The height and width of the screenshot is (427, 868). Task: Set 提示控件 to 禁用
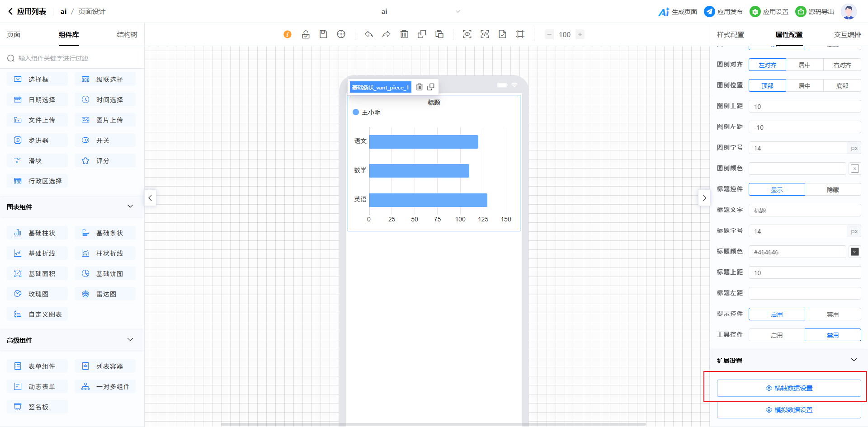pyautogui.click(x=833, y=314)
